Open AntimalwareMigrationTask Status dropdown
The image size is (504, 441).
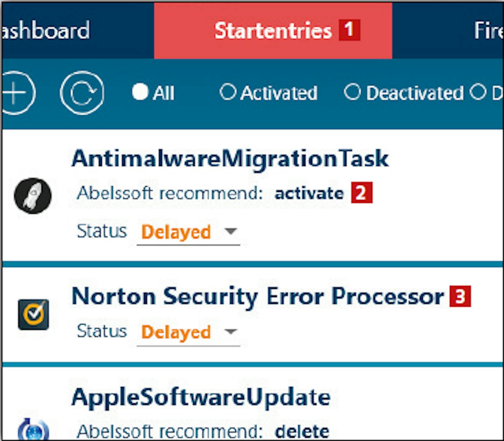(231, 231)
